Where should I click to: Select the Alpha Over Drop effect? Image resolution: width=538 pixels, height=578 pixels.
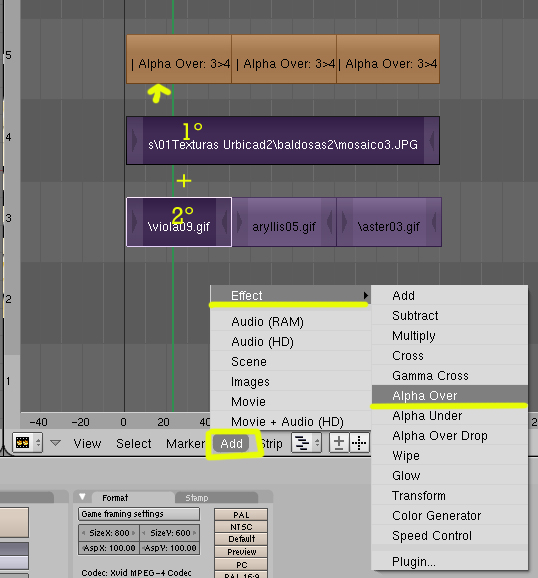450,435
